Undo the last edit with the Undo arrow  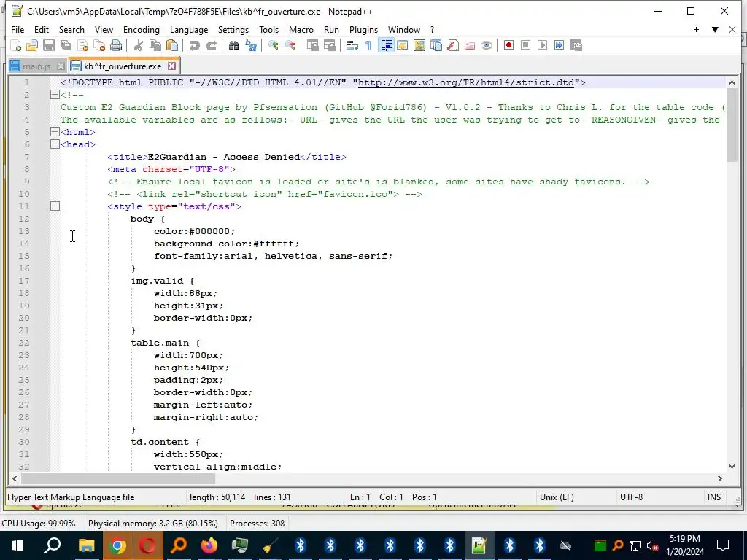tap(194, 45)
